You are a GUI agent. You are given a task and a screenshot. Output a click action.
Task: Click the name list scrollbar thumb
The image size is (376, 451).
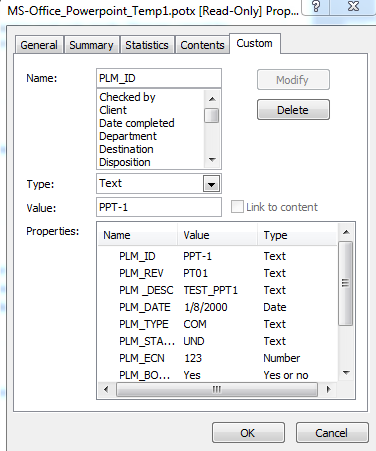point(212,115)
